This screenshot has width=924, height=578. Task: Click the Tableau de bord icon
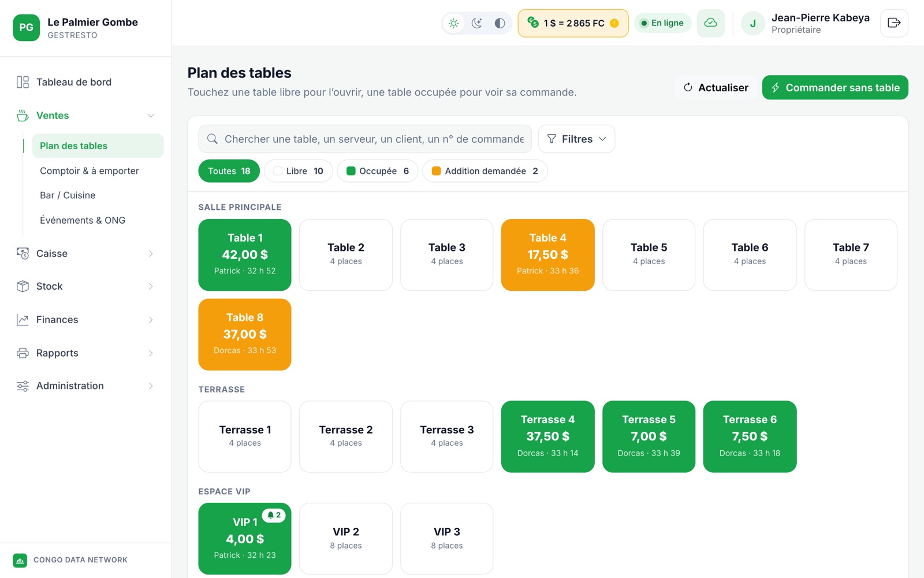tap(23, 82)
